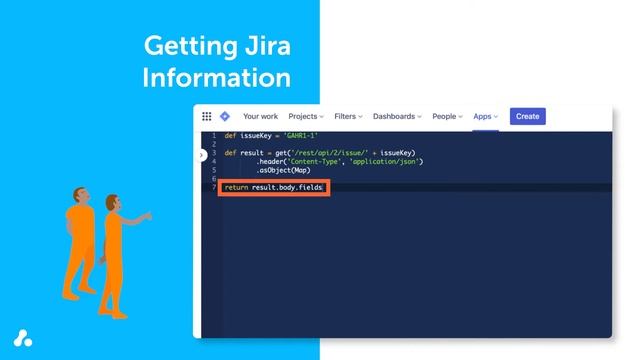This screenshot has height=360, width=640.
Task: Click the Jira diamond logo
Action: pos(225,116)
